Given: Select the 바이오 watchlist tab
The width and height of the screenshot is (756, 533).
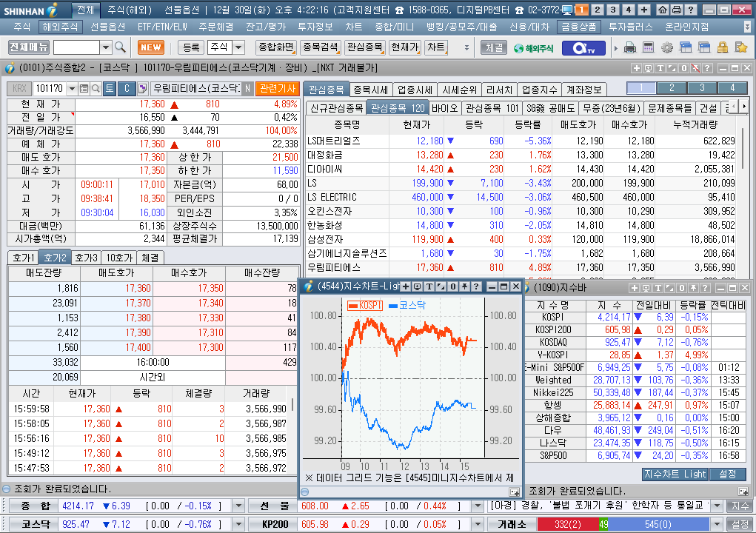Looking at the screenshot, I should [444, 108].
